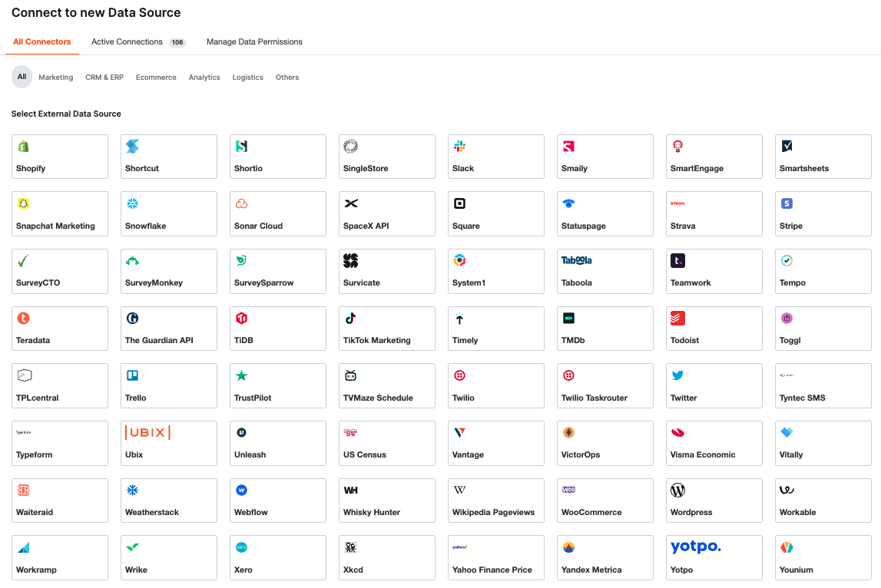
Task: Click the WooCommerce icon
Action: [x=568, y=490]
